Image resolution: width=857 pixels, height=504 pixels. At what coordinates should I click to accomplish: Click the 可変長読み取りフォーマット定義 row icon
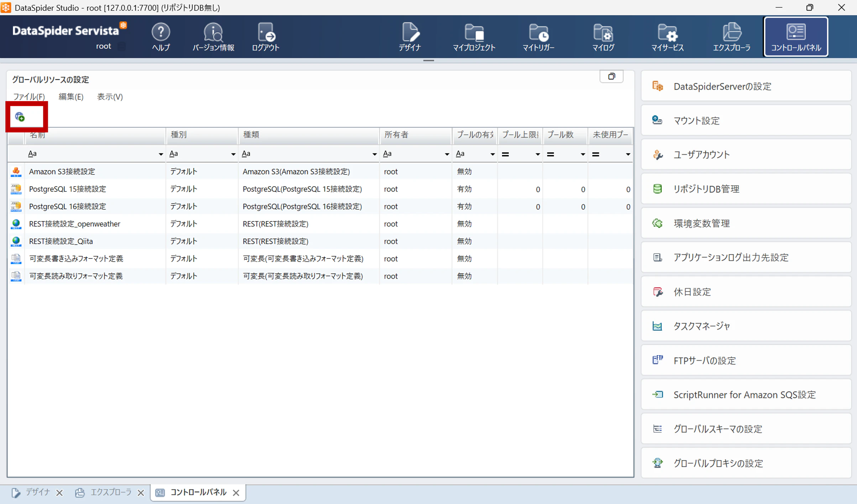point(16,276)
